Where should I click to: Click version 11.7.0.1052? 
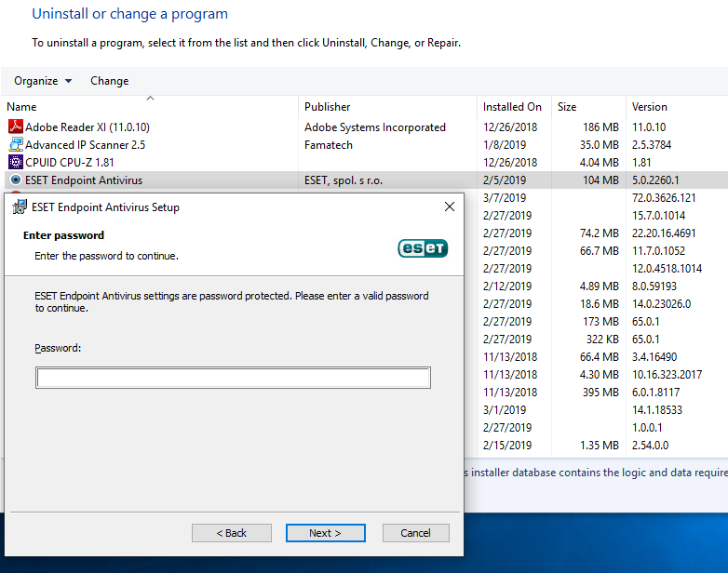click(x=658, y=250)
